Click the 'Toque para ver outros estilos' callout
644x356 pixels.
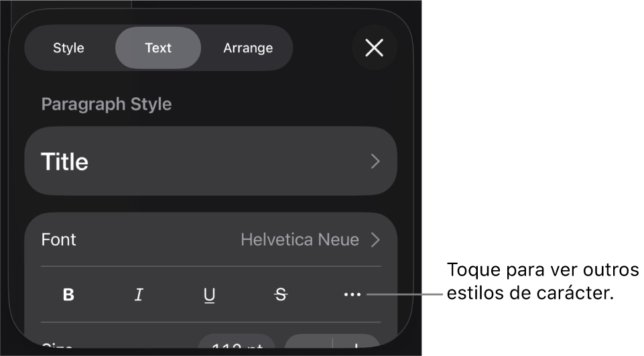(543, 282)
